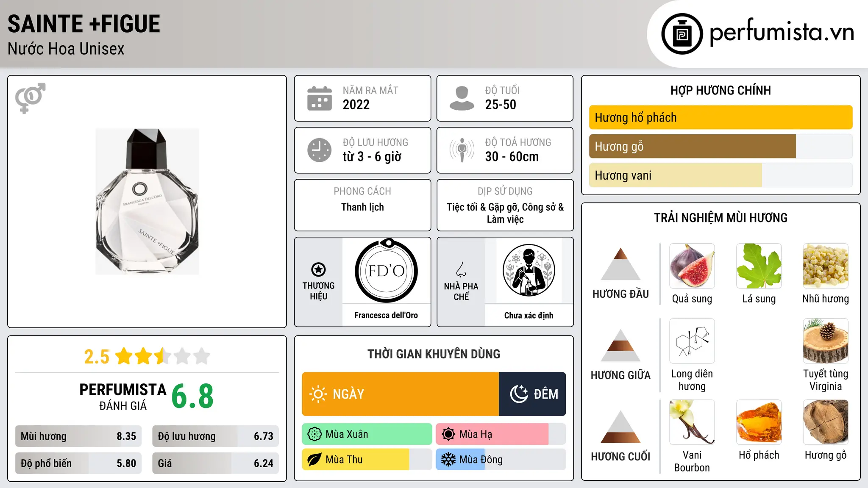
Task: Click the perfumer illustration icon
Action: pos(529,270)
